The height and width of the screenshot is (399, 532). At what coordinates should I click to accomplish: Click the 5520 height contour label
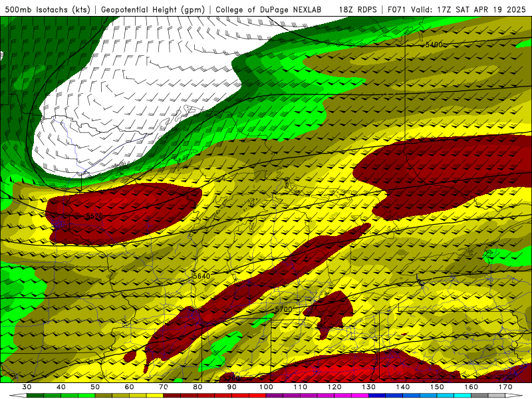pyautogui.click(x=94, y=216)
